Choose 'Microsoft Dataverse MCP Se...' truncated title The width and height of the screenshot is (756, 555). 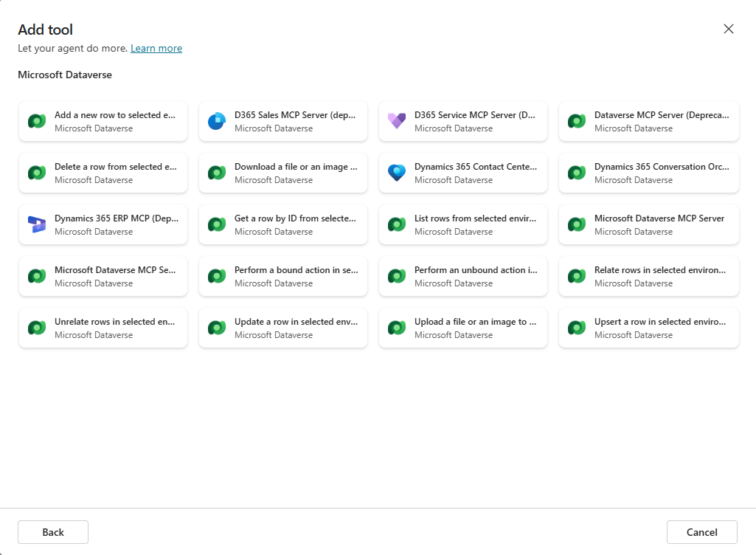coord(115,270)
